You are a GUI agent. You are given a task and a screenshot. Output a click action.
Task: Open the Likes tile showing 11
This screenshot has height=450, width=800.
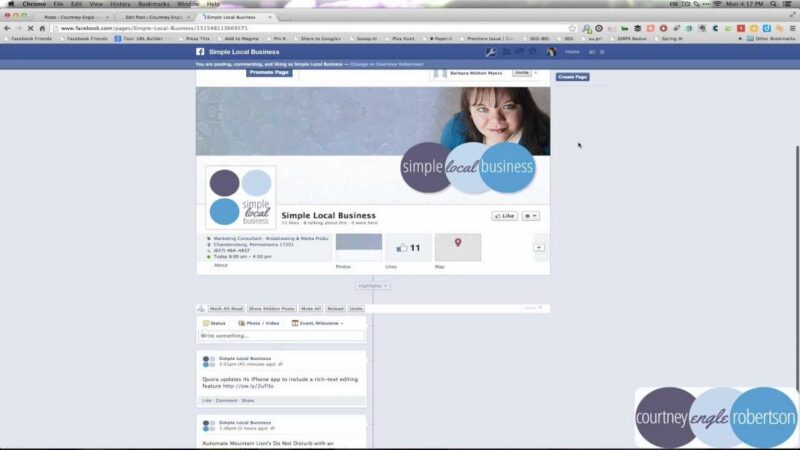408,247
